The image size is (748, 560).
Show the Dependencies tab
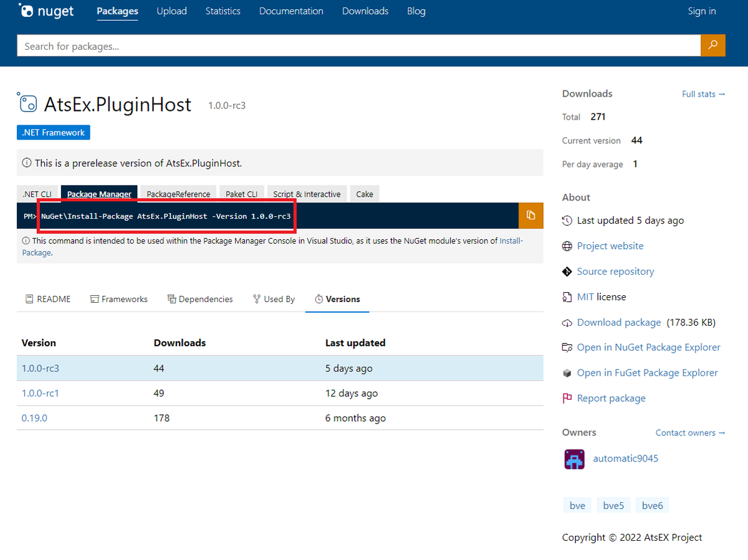coord(200,299)
